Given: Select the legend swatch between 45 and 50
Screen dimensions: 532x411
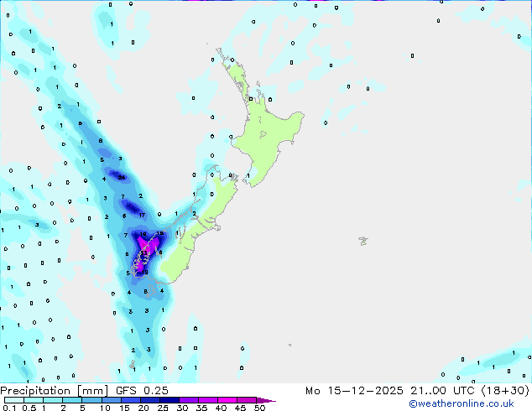Looking at the screenshot, I should tap(250, 401).
